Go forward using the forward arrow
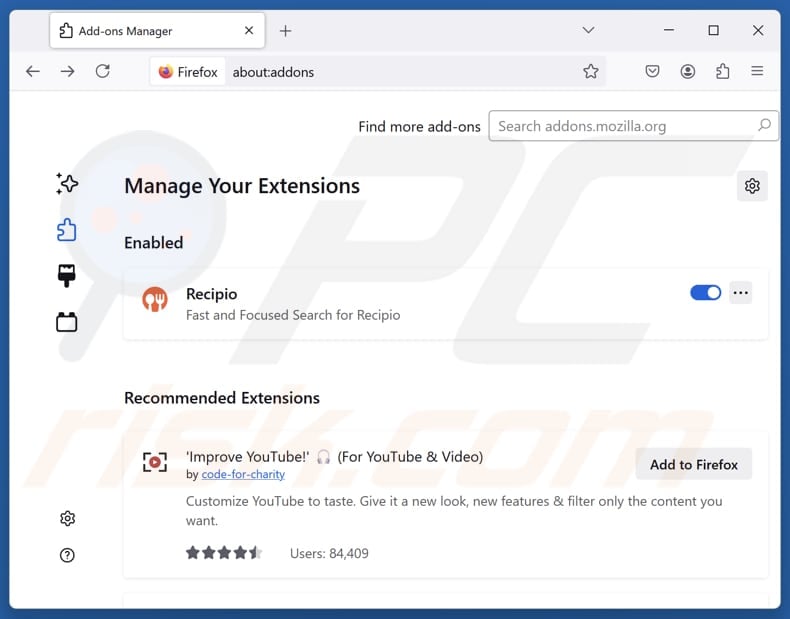790x619 pixels. pos(68,72)
